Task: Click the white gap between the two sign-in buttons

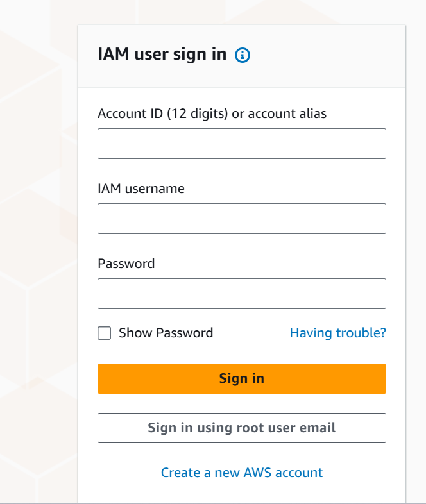Action: click(x=241, y=403)
